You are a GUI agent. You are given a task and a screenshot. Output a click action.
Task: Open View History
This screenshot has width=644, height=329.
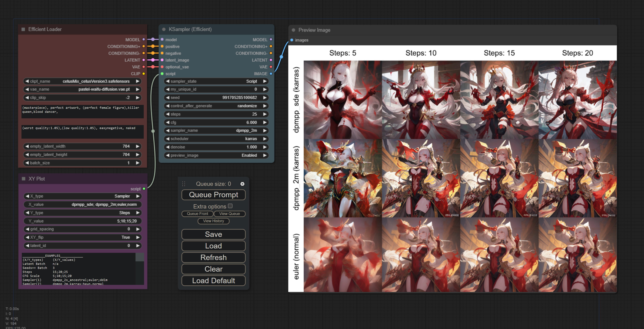tap(213, 221)
